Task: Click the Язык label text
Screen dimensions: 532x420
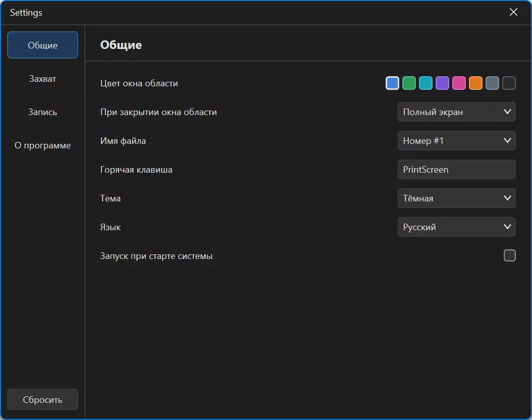Action: pos(110,227)
